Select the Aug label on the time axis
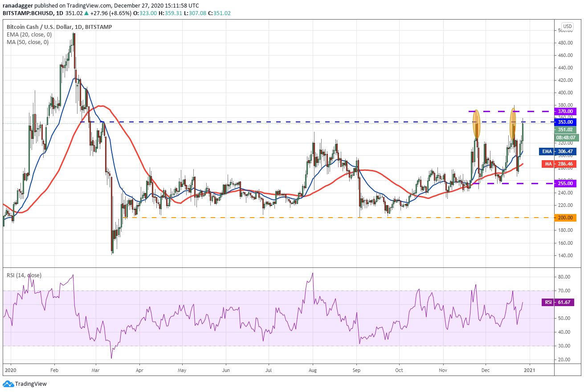This screenshot has width=584, height=392. pos(313,369)
